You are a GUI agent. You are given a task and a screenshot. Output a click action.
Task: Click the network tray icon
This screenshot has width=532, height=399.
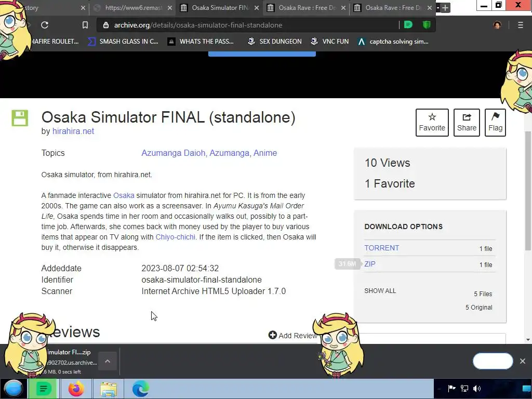pyautogui.click(x=464, y=389)
